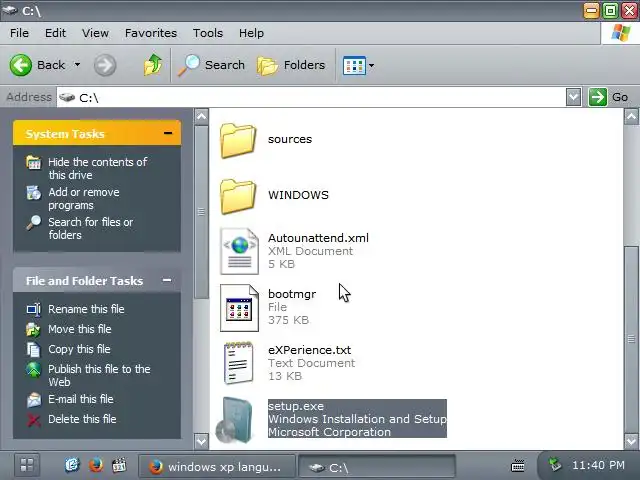This screenshot has width=640, height=480.
Task: Open the Views toolbar button
Action: pyautogui.click(x=354, y=65)
